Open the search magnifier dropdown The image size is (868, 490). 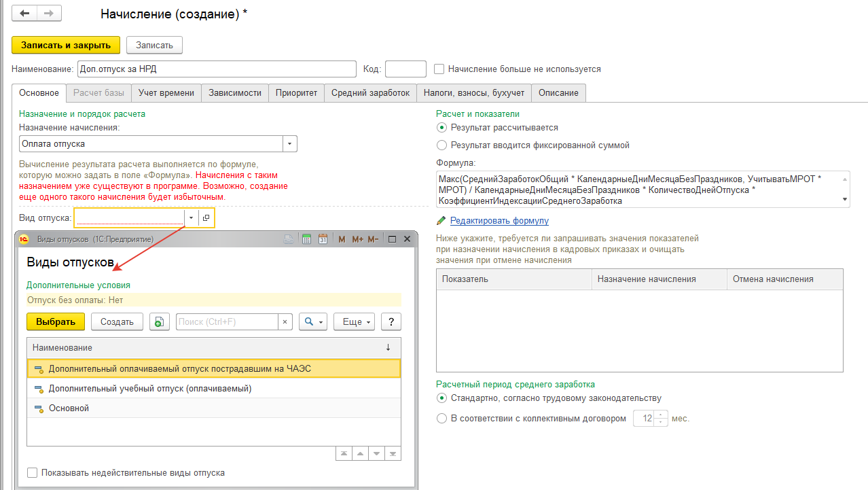click(313, 321)
